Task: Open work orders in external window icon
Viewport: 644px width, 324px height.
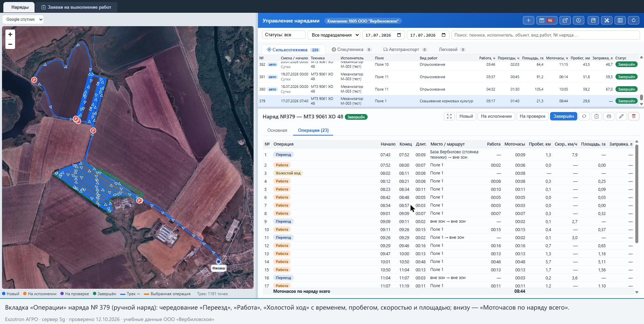Action: click(x=565, y=20)
